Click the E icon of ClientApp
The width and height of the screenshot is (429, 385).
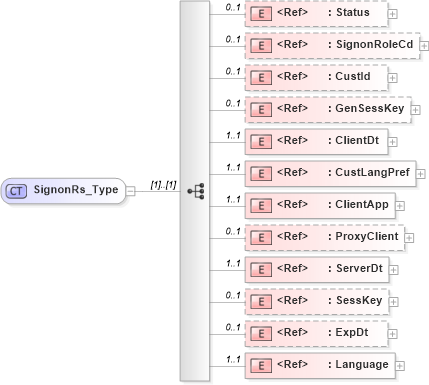[261, 206]
